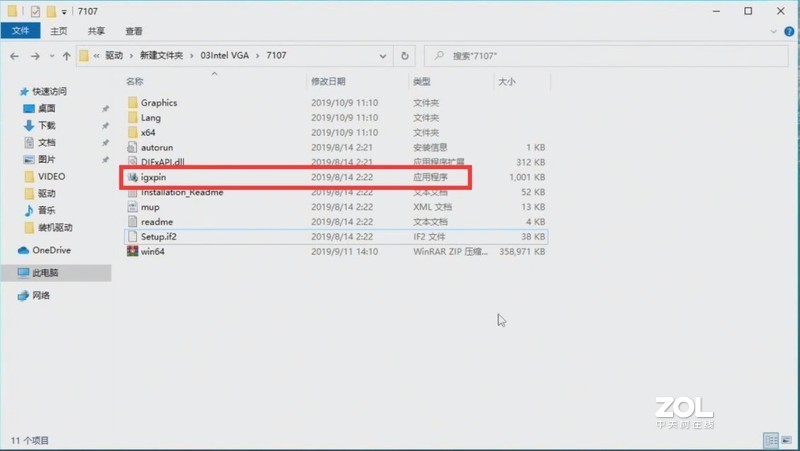
Task: Click the XML 文档 type cell
Action: 432,207
